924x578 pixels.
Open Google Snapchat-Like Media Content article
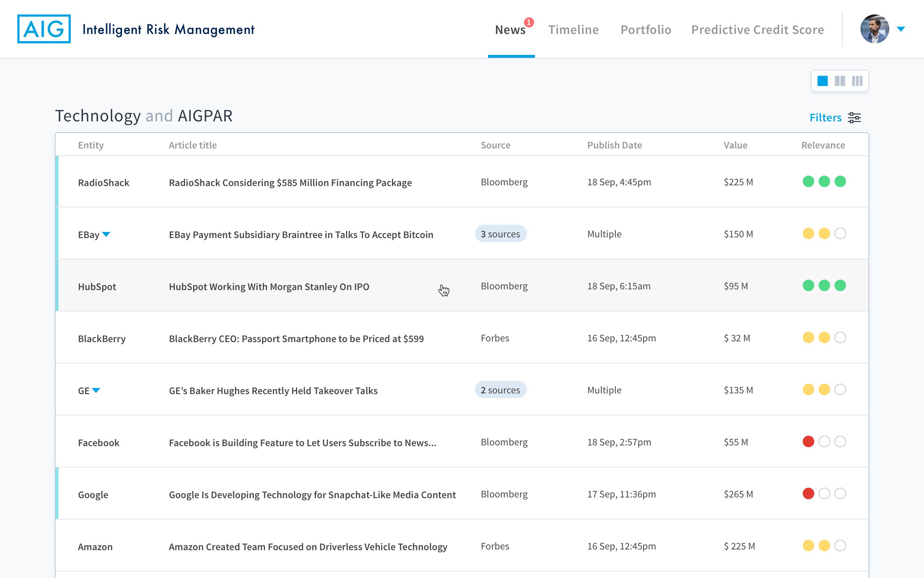[x=312, y=495]
